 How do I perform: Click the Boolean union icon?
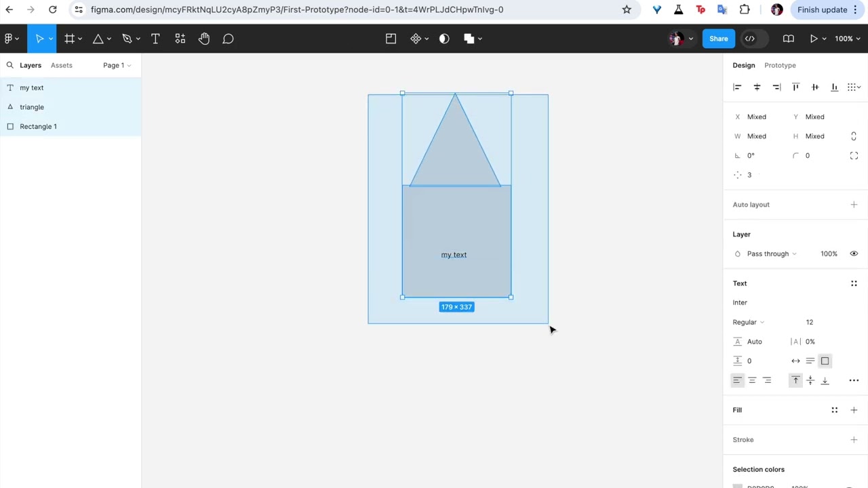click(469, 39)
